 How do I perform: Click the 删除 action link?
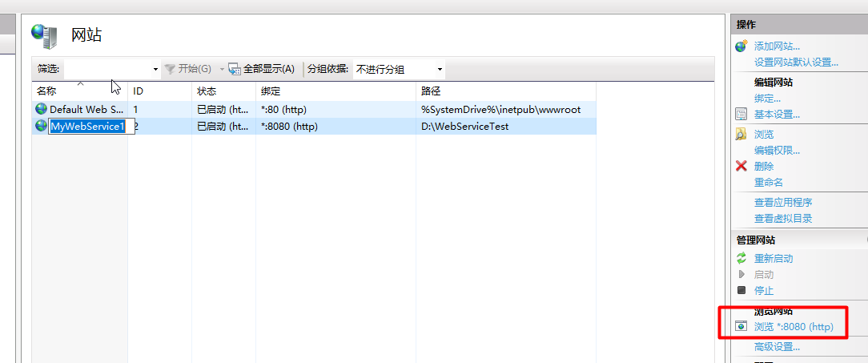point(764,166)
